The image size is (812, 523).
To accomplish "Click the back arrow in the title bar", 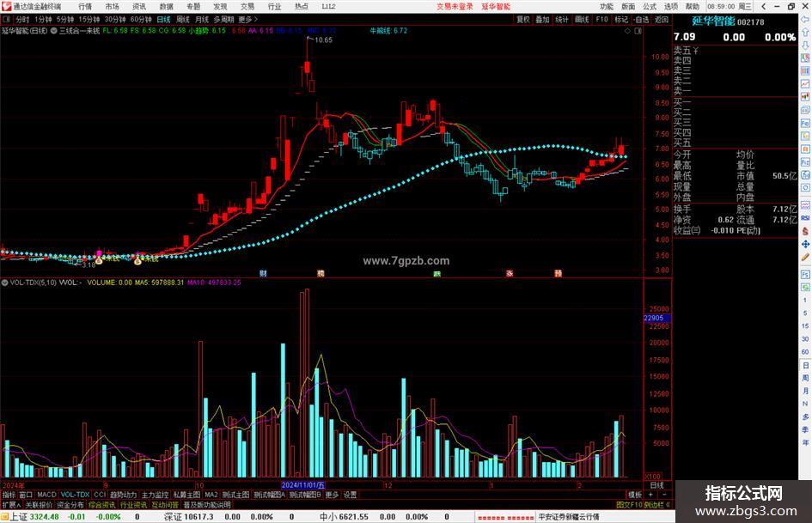I will 763,6.
